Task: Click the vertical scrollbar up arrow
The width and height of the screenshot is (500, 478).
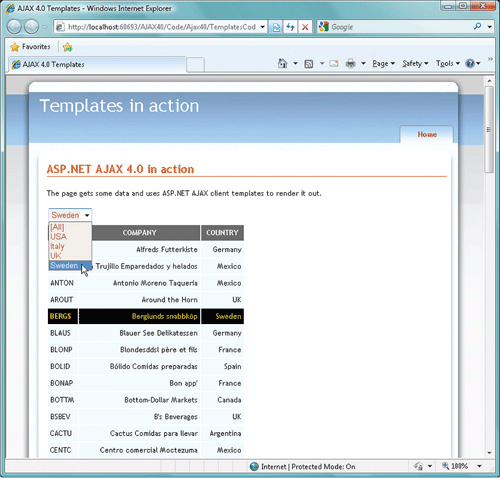Action: [x=489, y=81]
